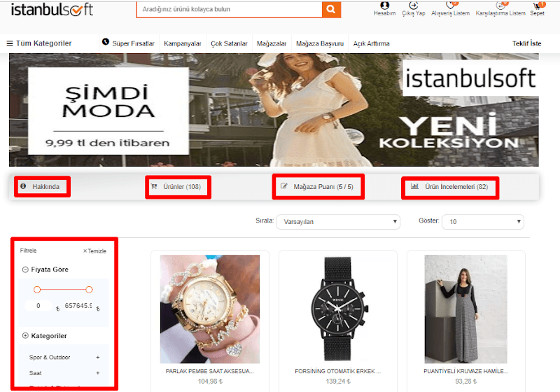Open Açık Arttırma menu item

[372, 43]
